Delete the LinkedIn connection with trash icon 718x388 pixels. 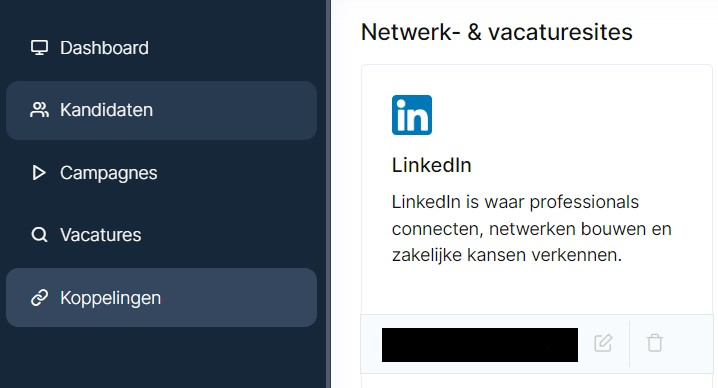[655, 343]
